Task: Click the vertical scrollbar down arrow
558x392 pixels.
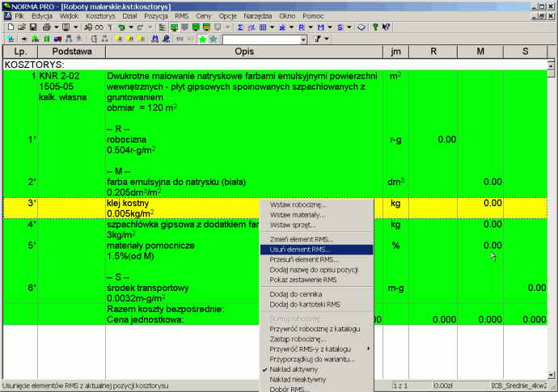Action: [552, 373]
